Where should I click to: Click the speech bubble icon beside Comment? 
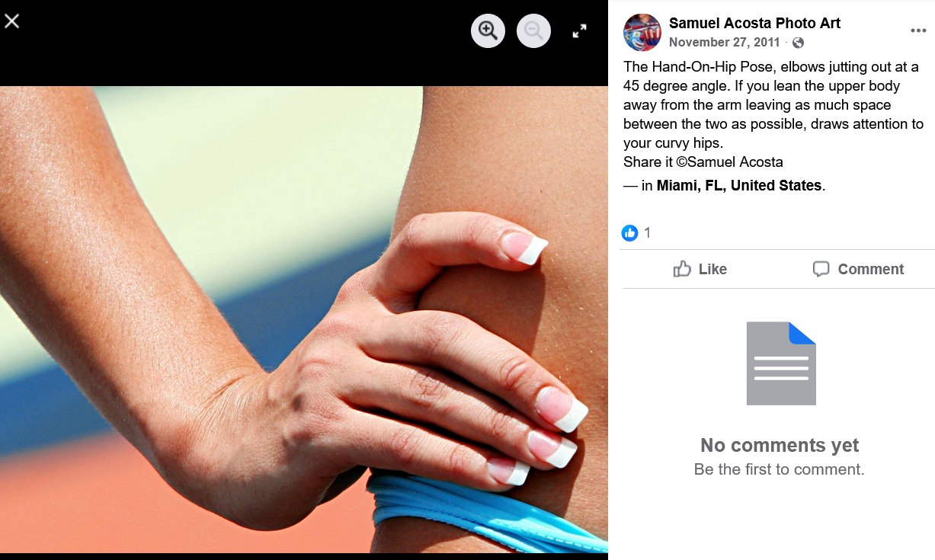(821, 269)
